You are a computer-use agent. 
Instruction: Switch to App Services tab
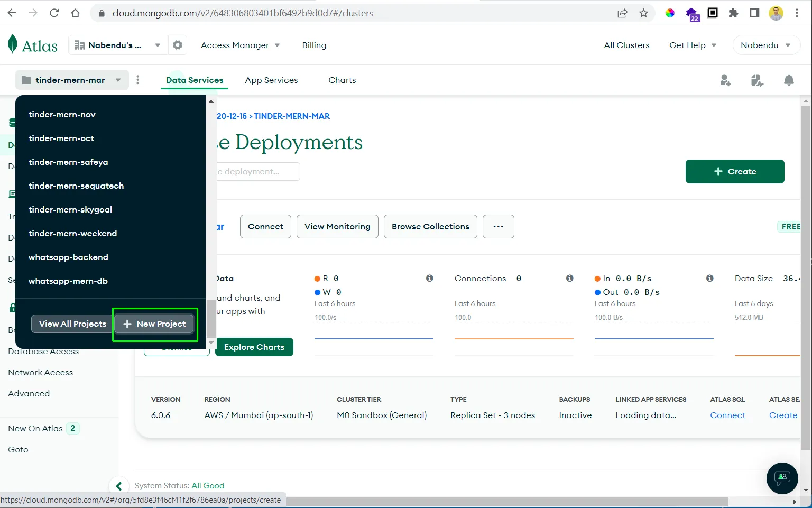point(272,80)
